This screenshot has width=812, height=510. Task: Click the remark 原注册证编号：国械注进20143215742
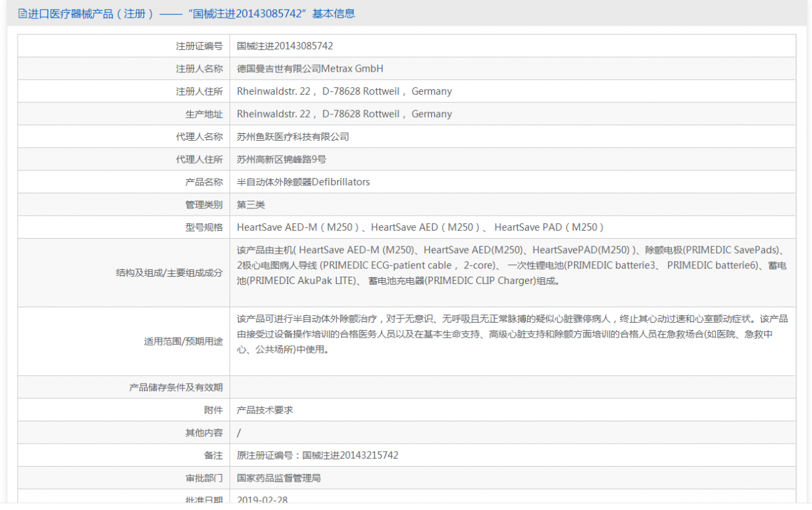317,455
